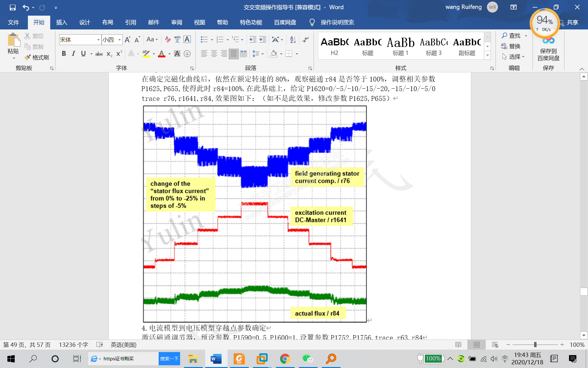This screenshot has height=368, width=588.
Task: Open the font size dropdown
Action: [119, 40]
